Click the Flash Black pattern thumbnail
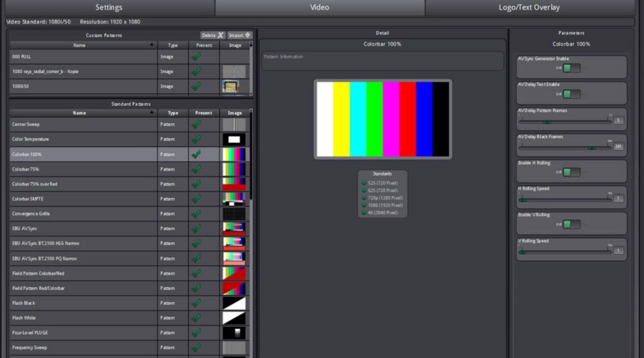The width and height of the screenshot is (644, 358). (x=234, y=303)
